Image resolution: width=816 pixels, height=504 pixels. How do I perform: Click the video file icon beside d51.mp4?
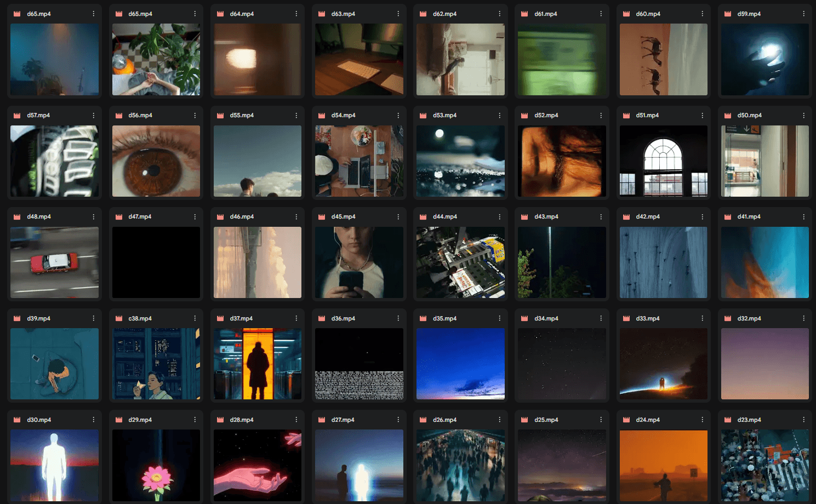pyautogui.click(x=626, y=116)
